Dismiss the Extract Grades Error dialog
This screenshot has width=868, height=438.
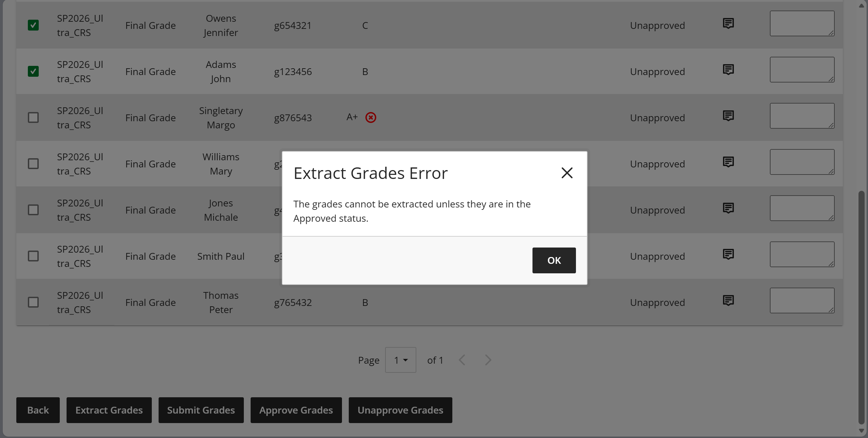point(566,172)
